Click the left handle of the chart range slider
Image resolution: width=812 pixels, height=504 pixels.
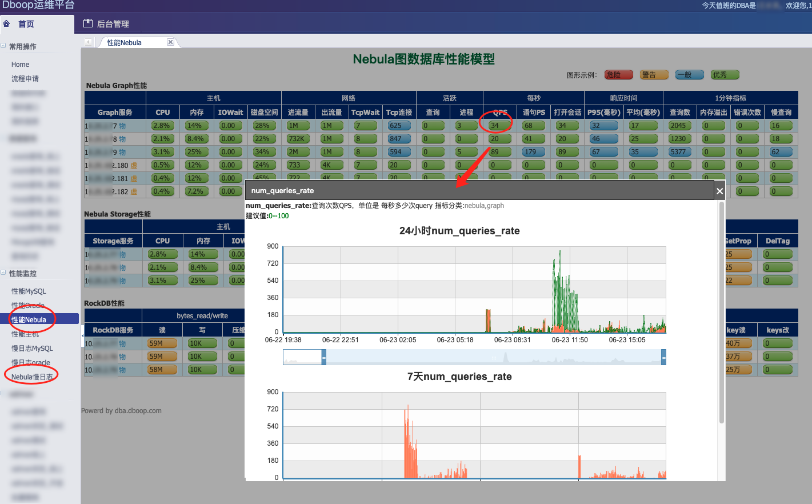323,357
